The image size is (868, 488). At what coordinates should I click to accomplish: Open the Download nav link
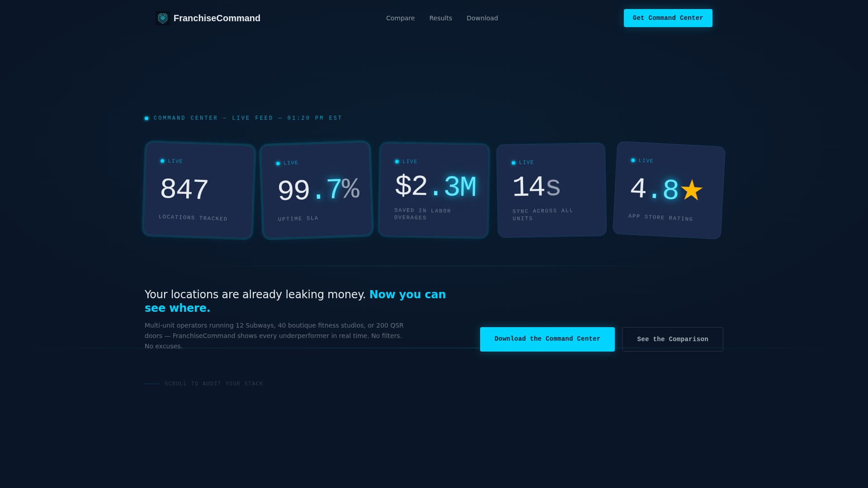click(x=482, y=18)
